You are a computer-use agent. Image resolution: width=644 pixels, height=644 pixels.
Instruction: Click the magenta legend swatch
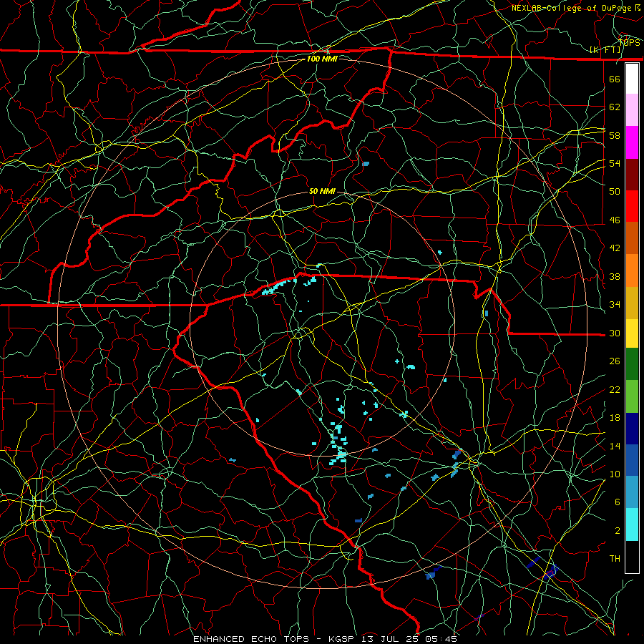tap(632, 142)
